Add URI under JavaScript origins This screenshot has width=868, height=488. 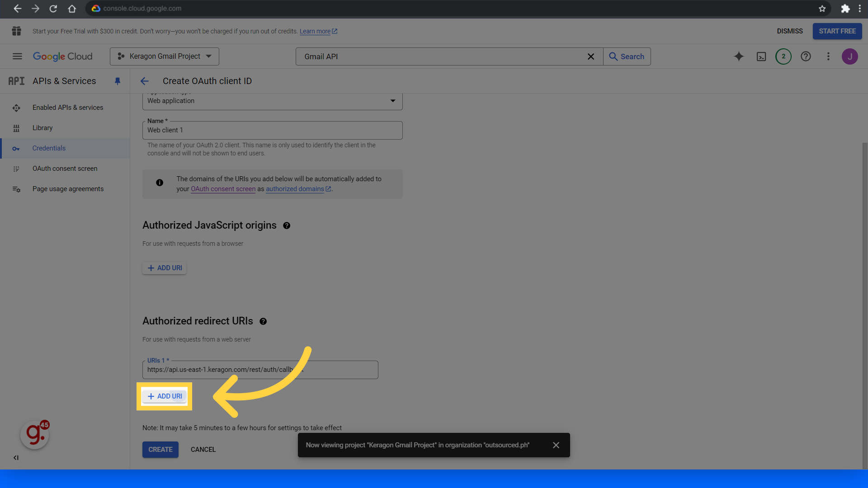tap(165, 268)
